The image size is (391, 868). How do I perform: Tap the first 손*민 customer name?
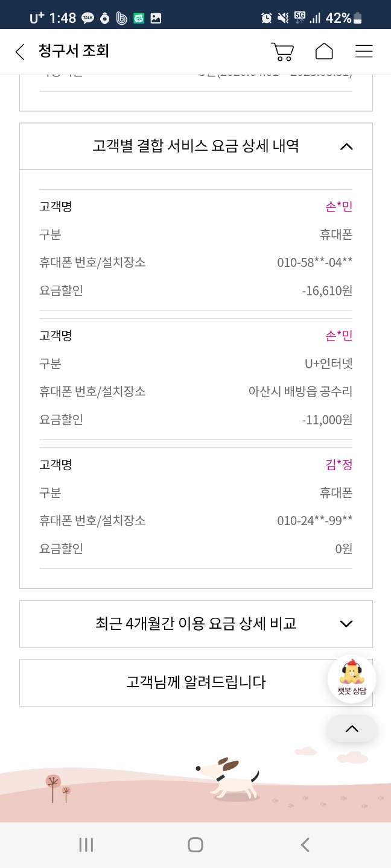coord(339,207)
